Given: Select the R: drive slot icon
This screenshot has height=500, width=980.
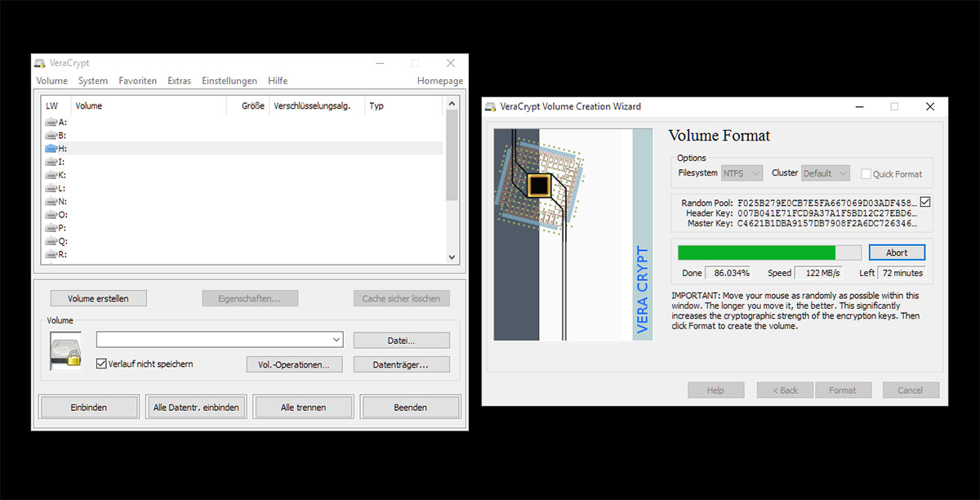Looking at the screenshot, I should (51, 254).
